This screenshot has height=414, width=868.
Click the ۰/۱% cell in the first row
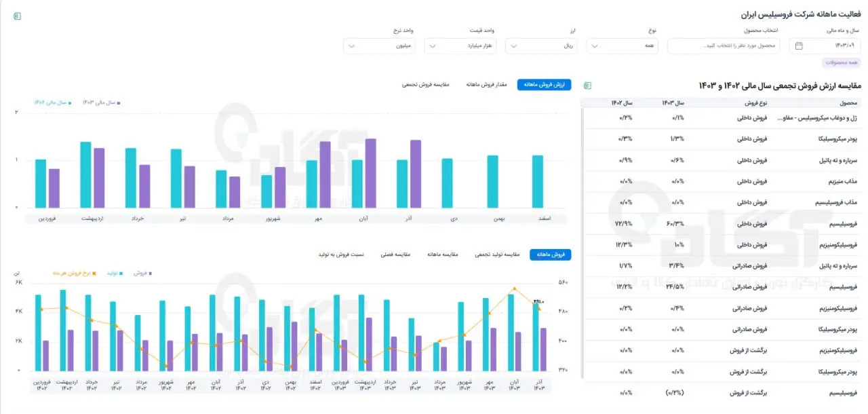pos(677,117)
